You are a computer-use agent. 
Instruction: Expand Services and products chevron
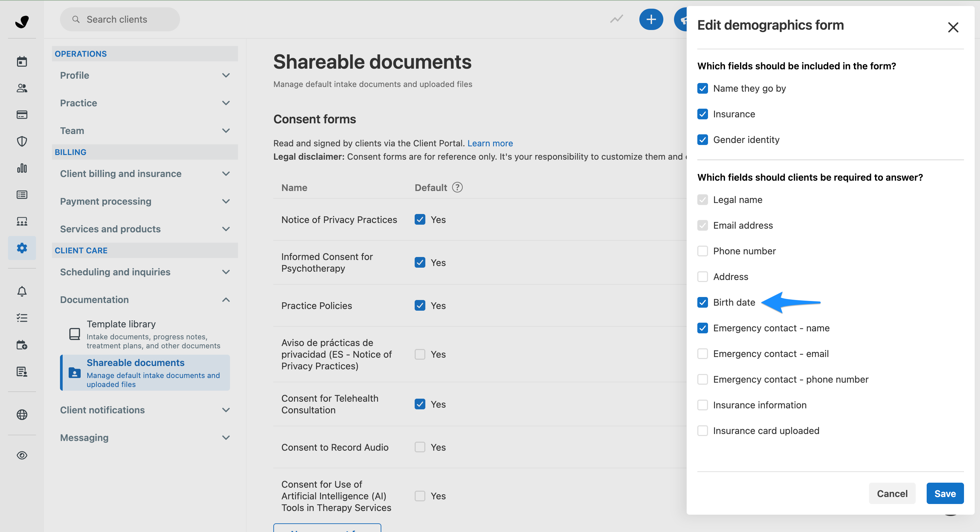pyautogui.click(x=226, y=229)
